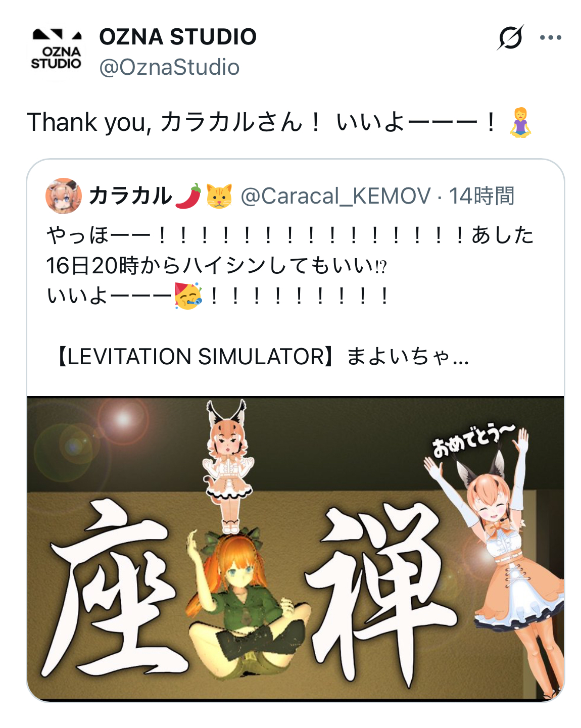Open the OZNA STUDIO display name
This screenshot has width=581, height=728.
coord(178,37)
